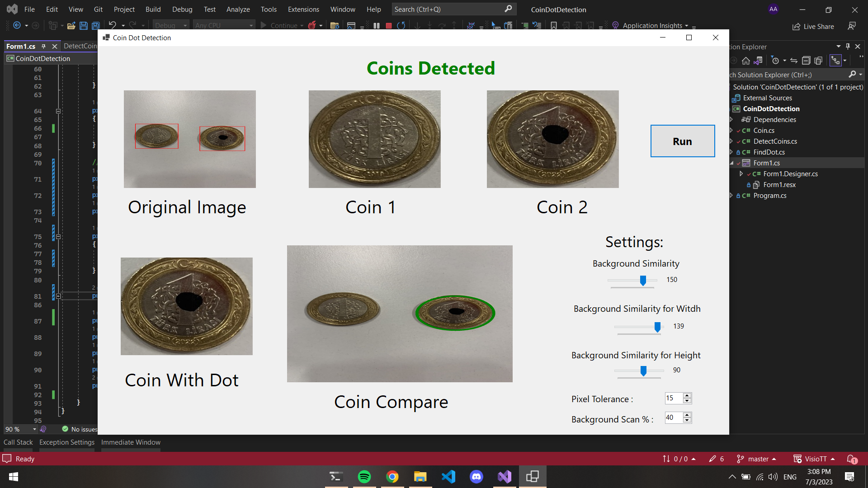Expand Form1.Designer.cs node
868x488 pixels.
(741, 174)
